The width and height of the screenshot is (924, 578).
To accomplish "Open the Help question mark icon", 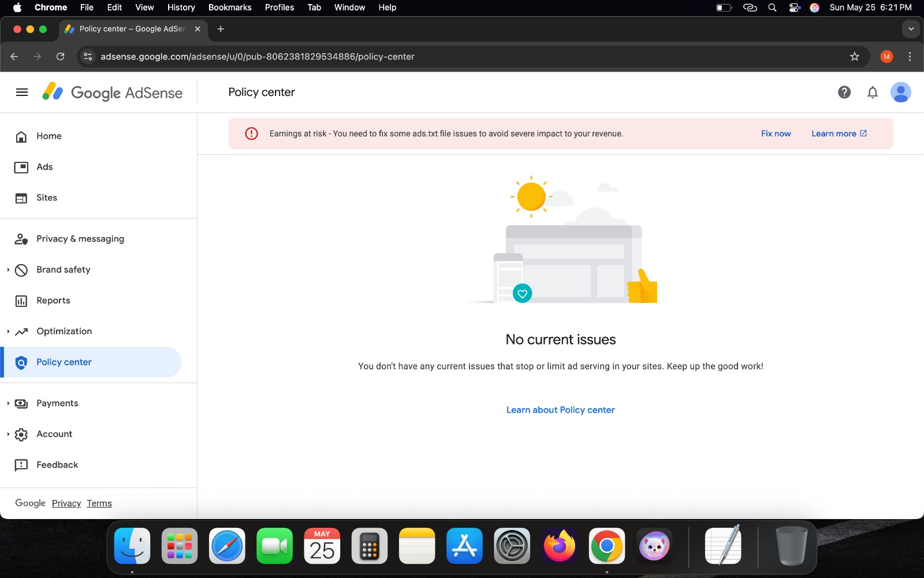I will pyautogui.click(x=844, y=92).
